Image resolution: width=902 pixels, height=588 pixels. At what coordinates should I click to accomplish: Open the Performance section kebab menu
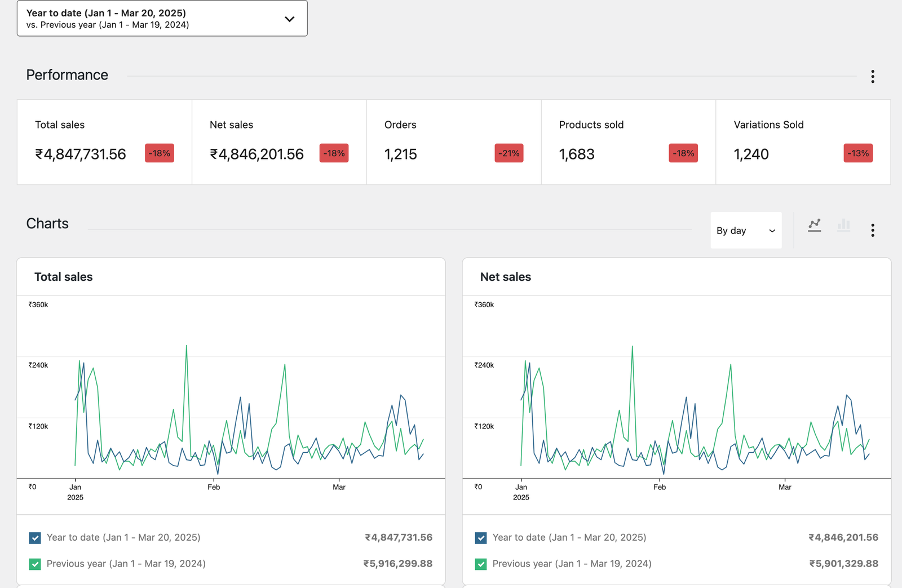click(x=873, y=77)
